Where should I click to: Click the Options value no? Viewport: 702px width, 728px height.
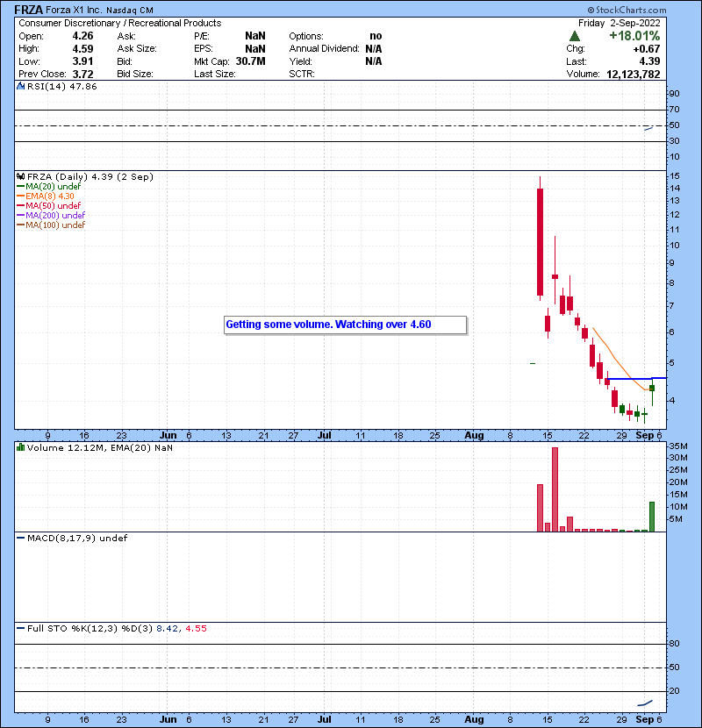[376, 36]
